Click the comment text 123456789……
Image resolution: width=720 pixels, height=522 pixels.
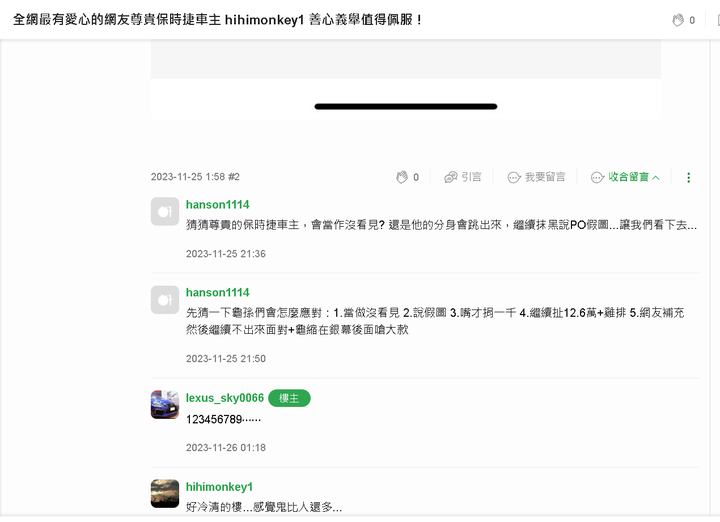223,420
